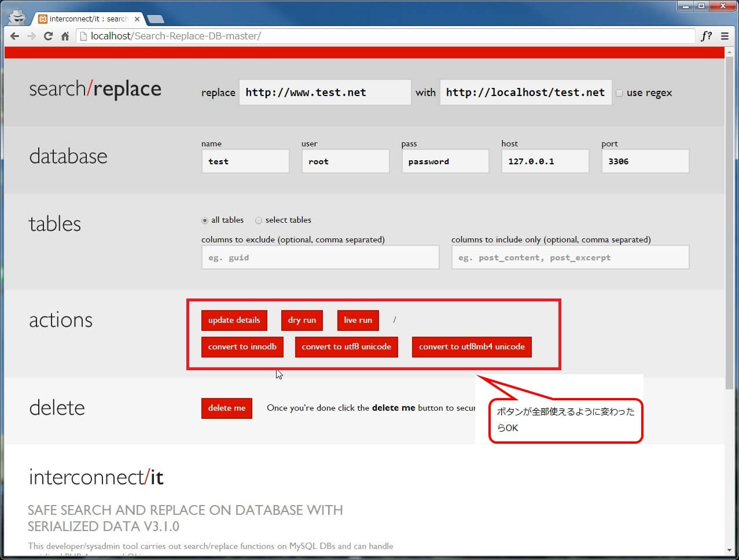The image size is (739, 560).
Task: Execute the live run button
Action: (x=358, y=320)
